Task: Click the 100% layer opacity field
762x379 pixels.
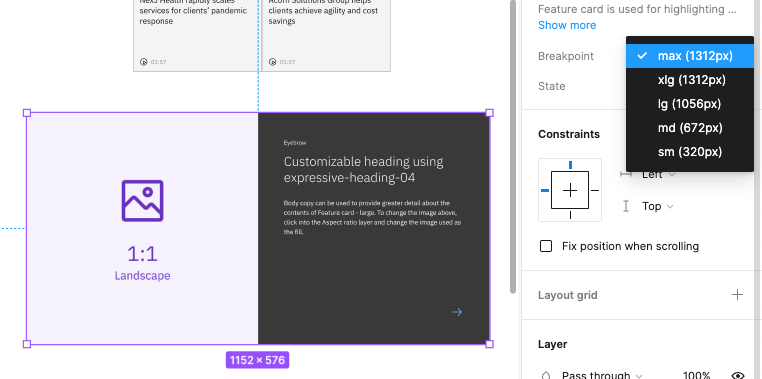Action: (696, 375)
